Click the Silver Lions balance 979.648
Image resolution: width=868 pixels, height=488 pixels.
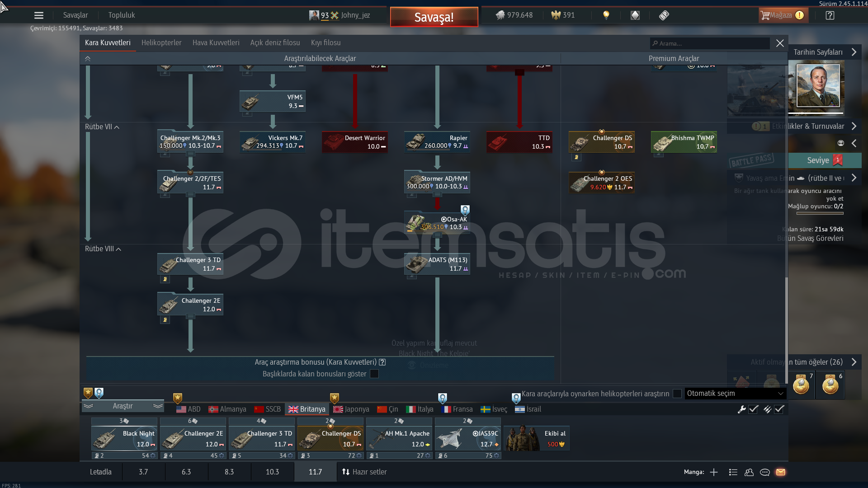coord(514,15)
